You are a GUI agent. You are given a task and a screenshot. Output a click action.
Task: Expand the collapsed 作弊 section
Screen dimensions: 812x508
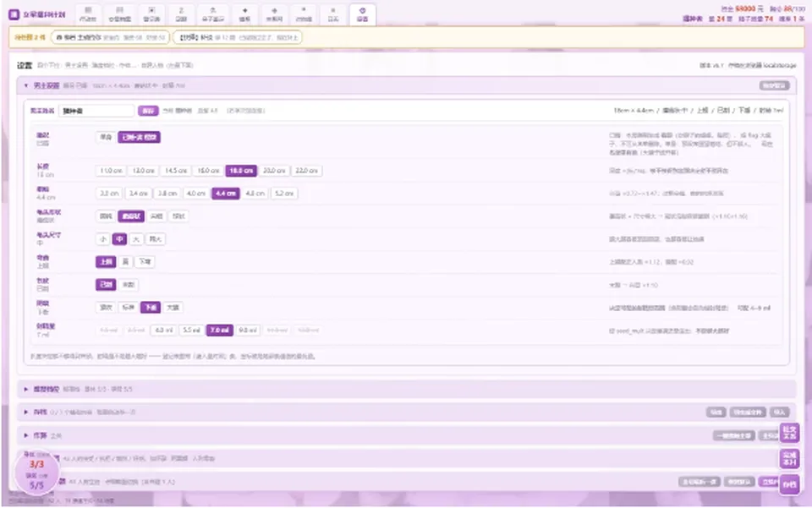tap(407, 435)
